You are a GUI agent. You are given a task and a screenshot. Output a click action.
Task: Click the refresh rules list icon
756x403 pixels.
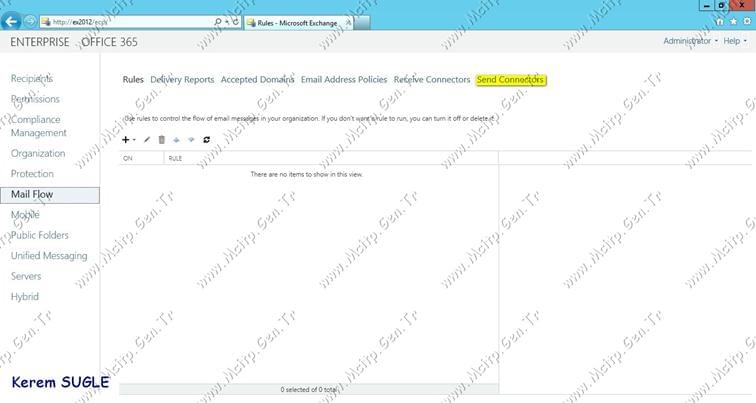point(206,140)
